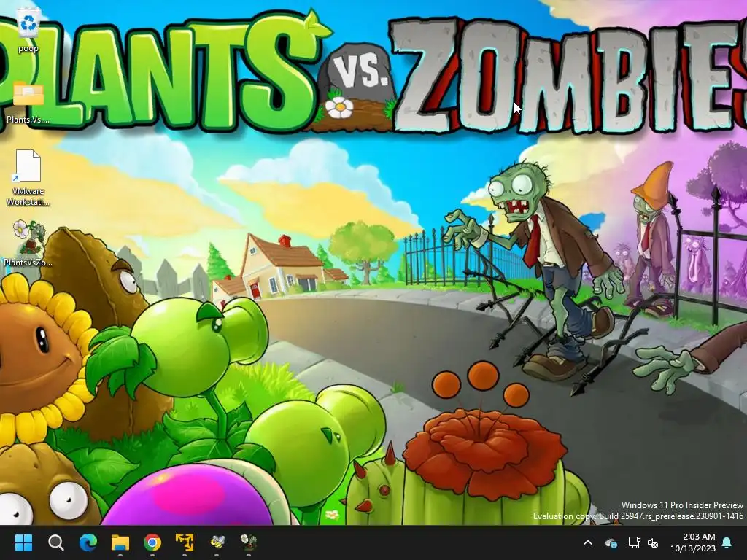The image size is (747, 560).
Task: Switch to Google Chrome in taskbar
Action: point(152,542)
